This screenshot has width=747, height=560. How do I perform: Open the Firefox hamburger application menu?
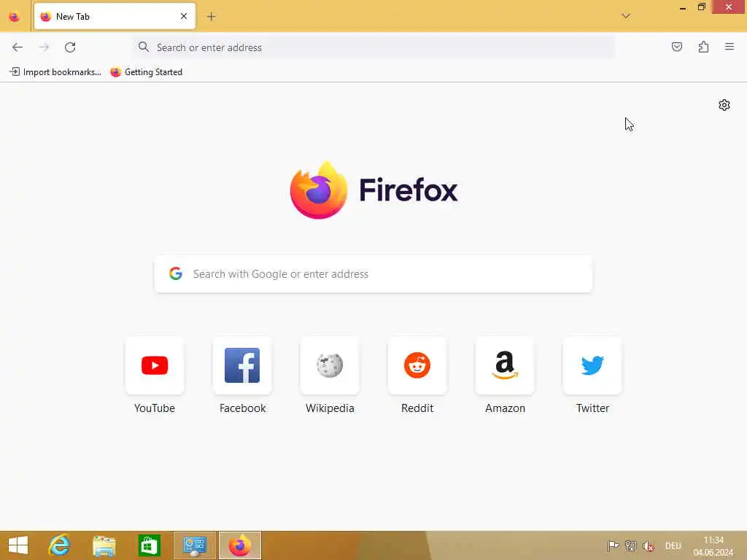(729, 47)
